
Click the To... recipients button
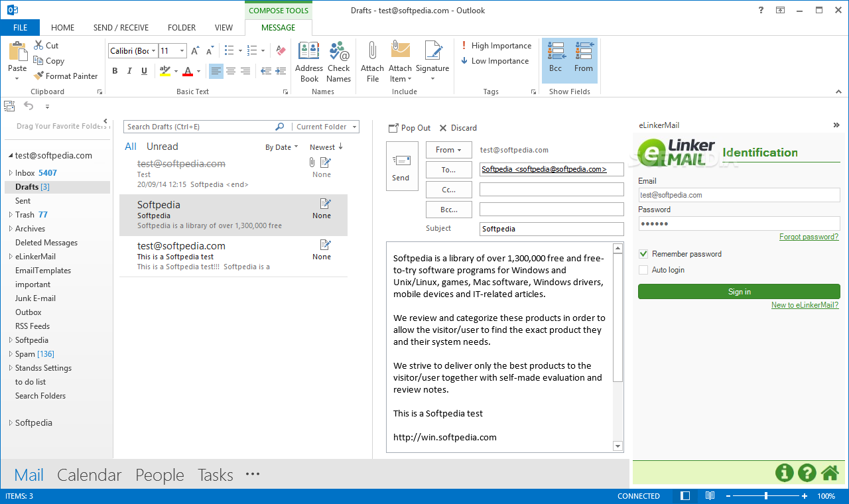tap(448, 170)
